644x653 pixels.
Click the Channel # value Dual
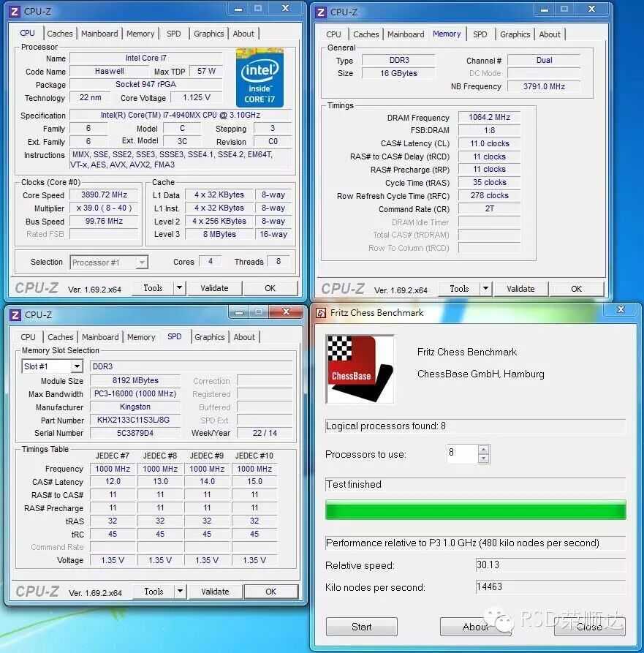[x=544, y=61]
